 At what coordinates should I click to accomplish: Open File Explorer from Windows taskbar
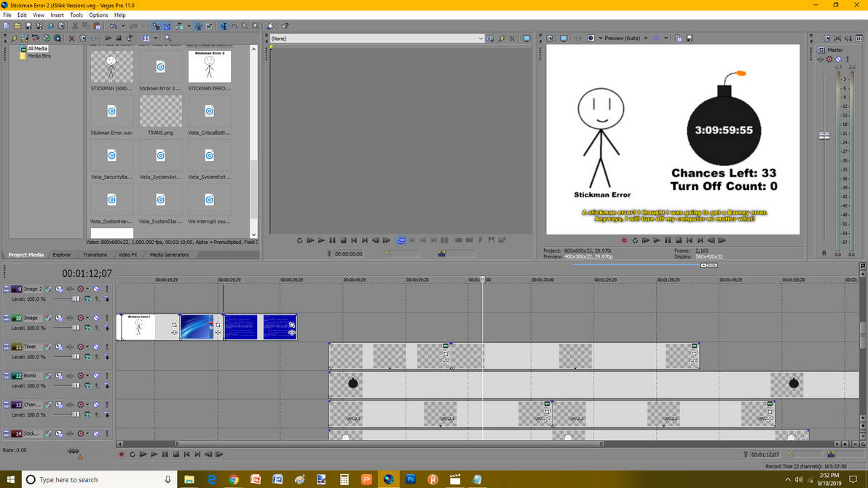coord(189,480)
